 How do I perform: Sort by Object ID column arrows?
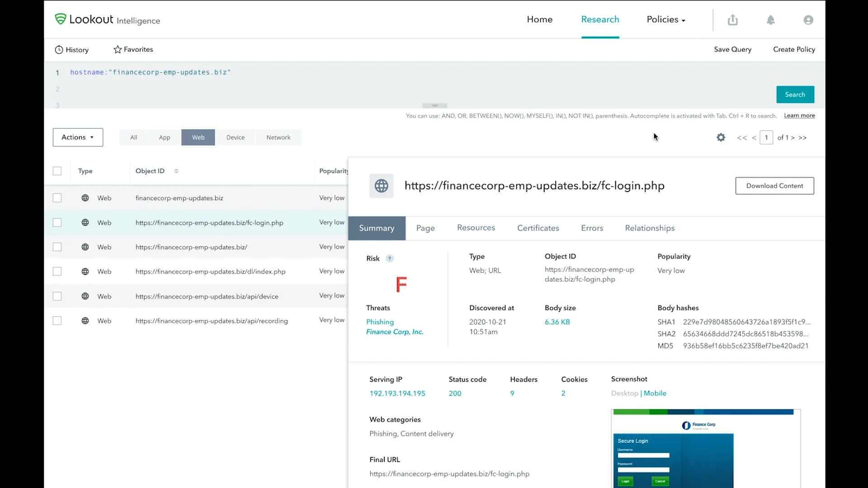176,171
